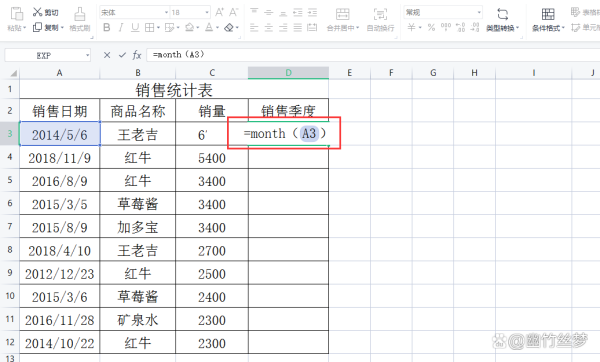Screen dimensions: 600x362
Task: Increase the cell indent
Action: point(312,12)
